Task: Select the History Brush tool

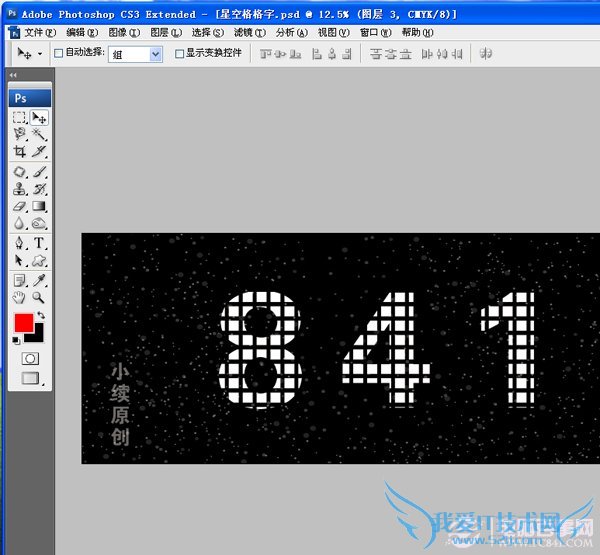Action: 39,189
